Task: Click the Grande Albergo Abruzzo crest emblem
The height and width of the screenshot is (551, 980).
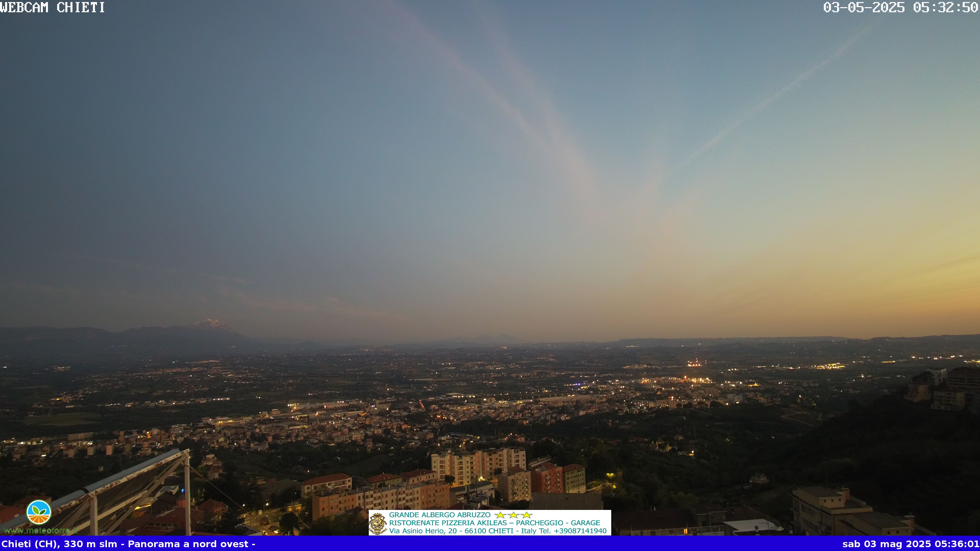Action: pyautogui.click(x=378, y=524)
